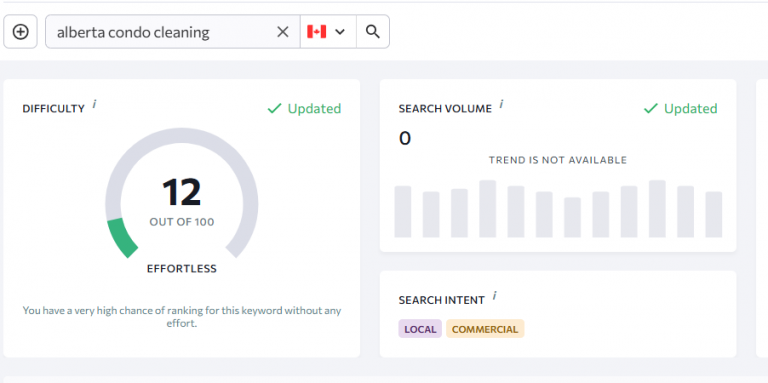
Task: Click info icon next to Difficulty
Action: [95, 104]
